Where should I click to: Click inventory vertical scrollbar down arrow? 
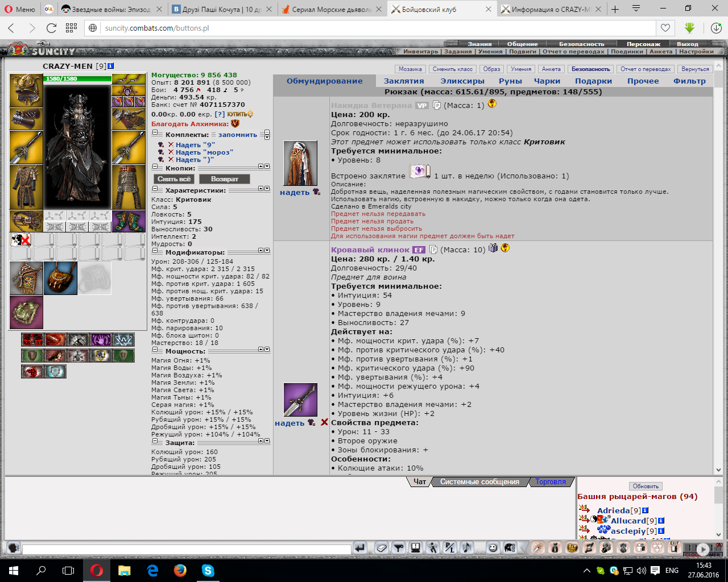pyautogui.click(x=719, y=470)
